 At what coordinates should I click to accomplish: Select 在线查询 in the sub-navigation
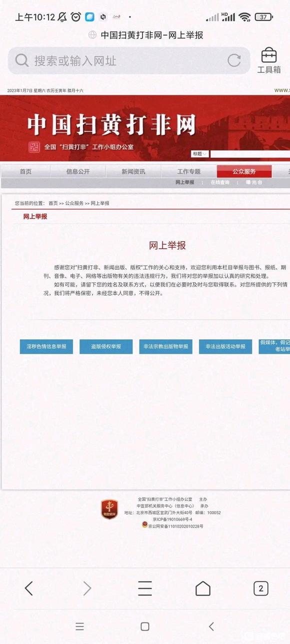tap(220, 182)
